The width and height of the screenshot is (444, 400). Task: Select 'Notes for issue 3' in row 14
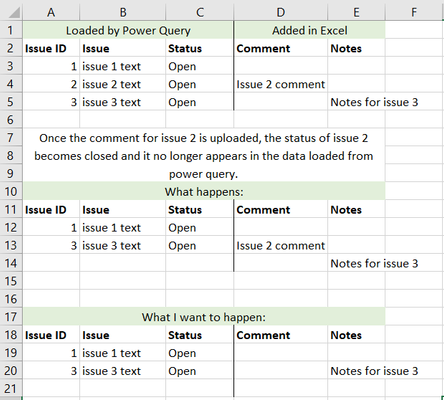click(374, 263)
